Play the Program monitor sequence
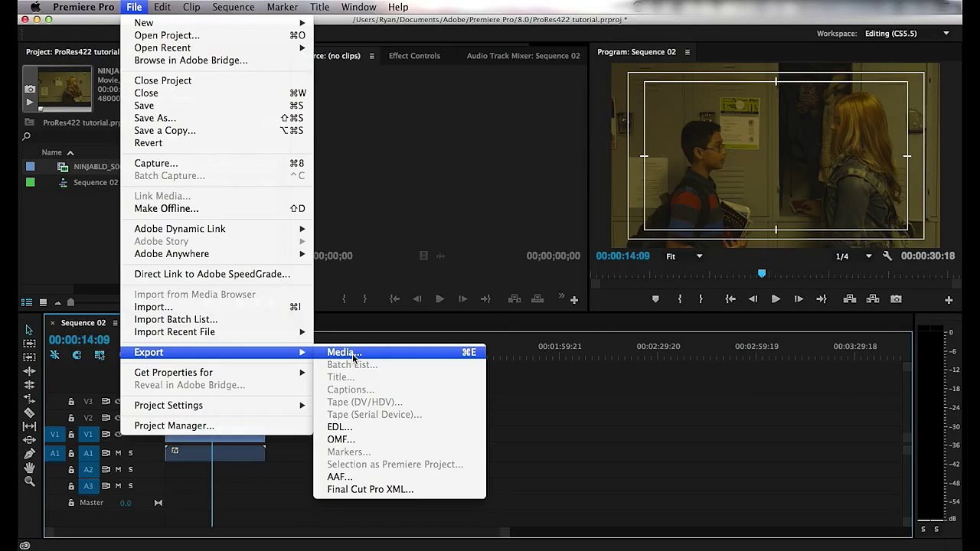Screen dimensions: 980x551 (776, 299)
